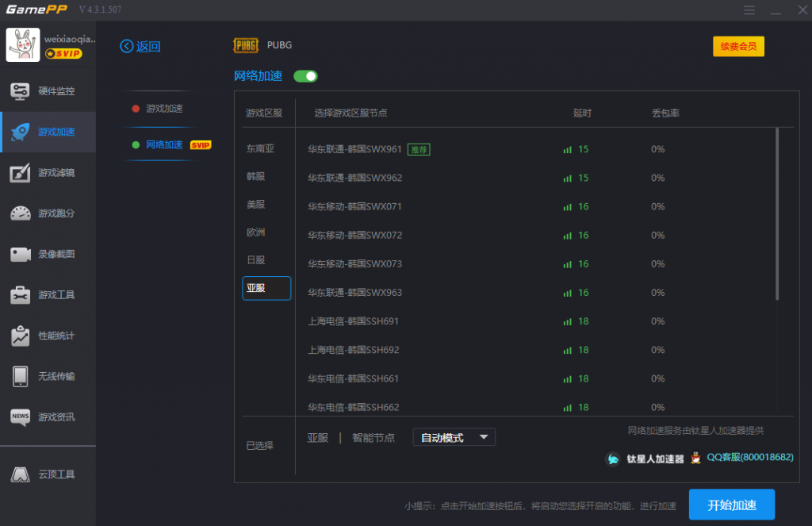Open the game benchmark gauge icon
Image resolution: width=812 pixels, height=526 pixels.
(x=20, y=213)
